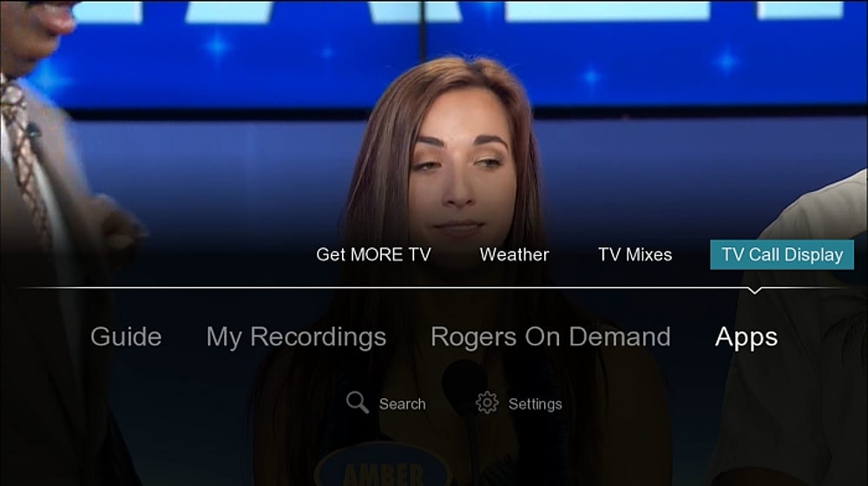Select the highlighted TV Call Display app
This screenshot has width=868, height=486.
(782, 254)
